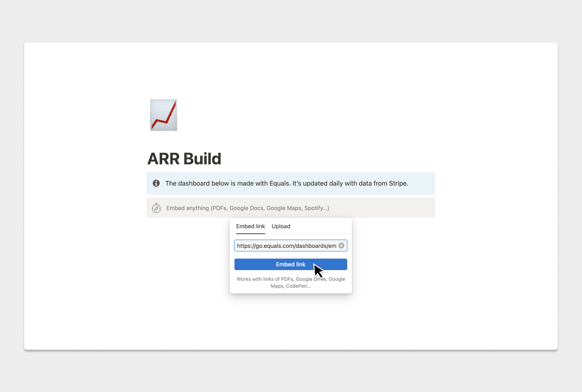Focus the go.equals.com URL input field
The image size is (582, 392).
[286, 246]
